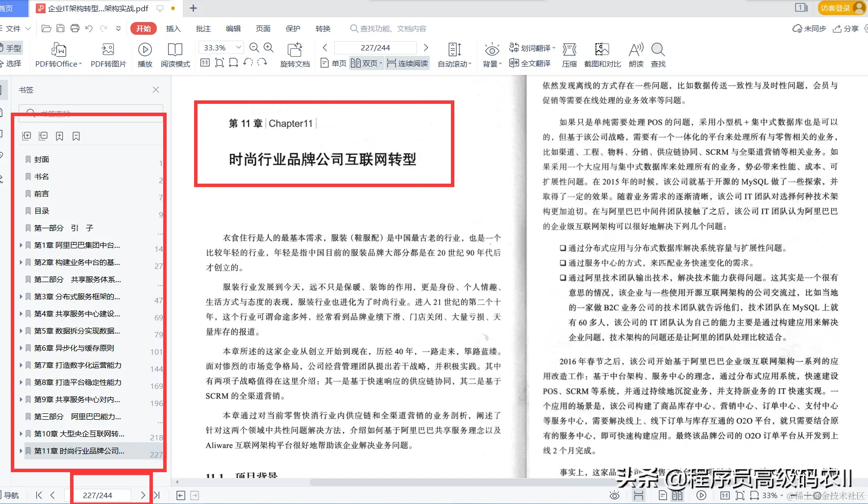Rotate the document with 旋转文档
868x504 pixels.
(295, 55)
